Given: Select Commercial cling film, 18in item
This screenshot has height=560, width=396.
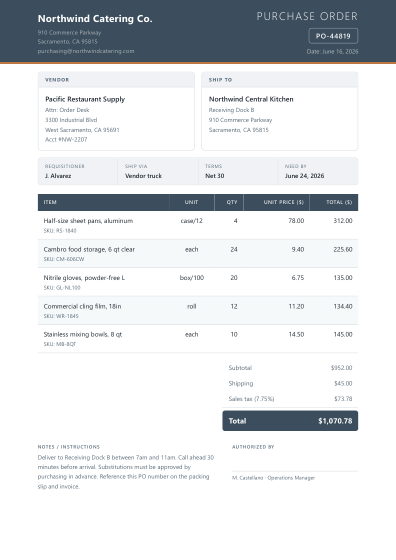Looking at the screenshot, I should click(82, 306).
